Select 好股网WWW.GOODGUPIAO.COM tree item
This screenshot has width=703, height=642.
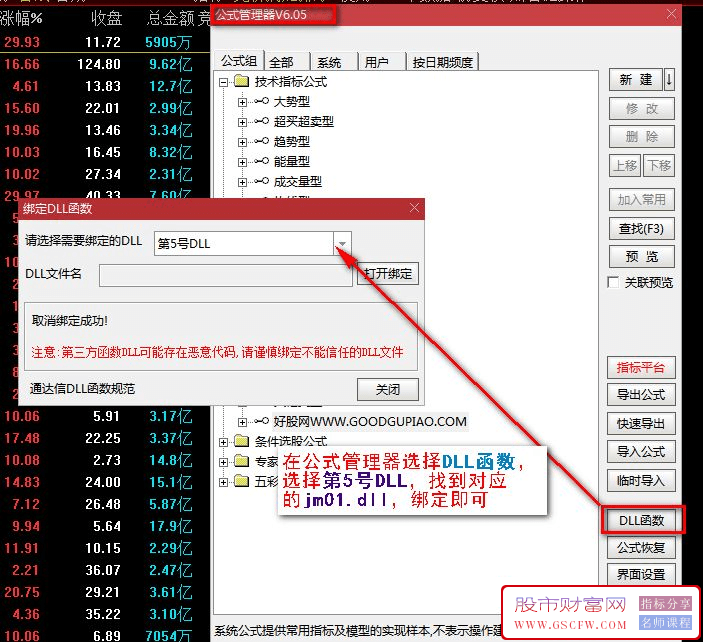370,421
